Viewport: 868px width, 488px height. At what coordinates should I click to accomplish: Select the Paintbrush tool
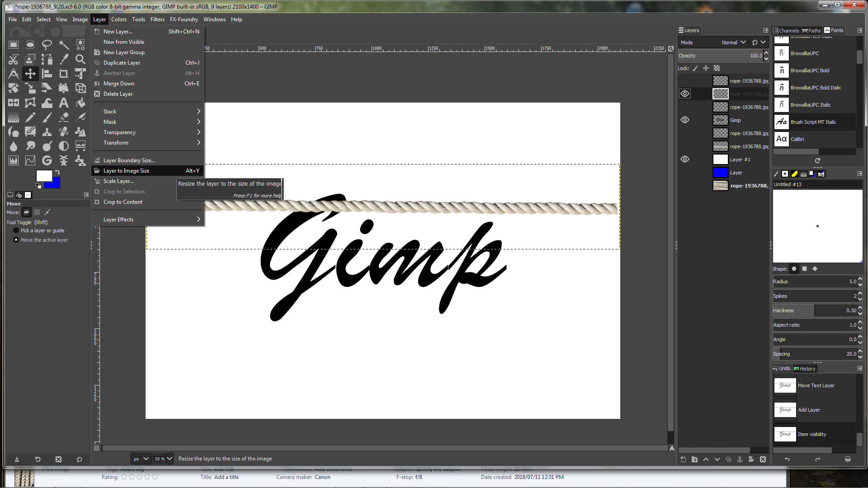(x=47, y=117)
